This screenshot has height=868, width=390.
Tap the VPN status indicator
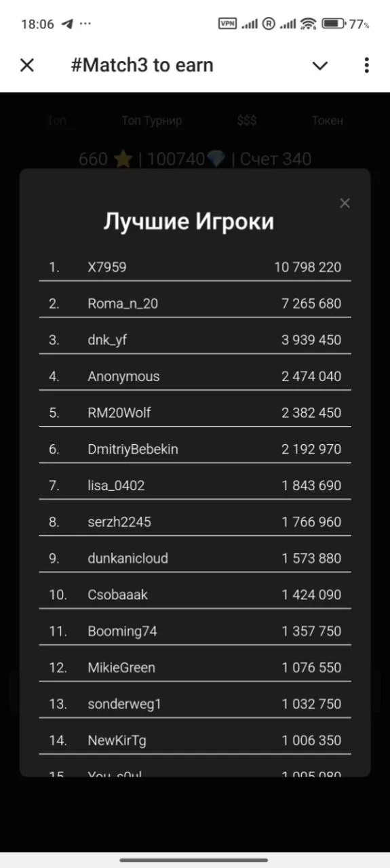(227, 24)
